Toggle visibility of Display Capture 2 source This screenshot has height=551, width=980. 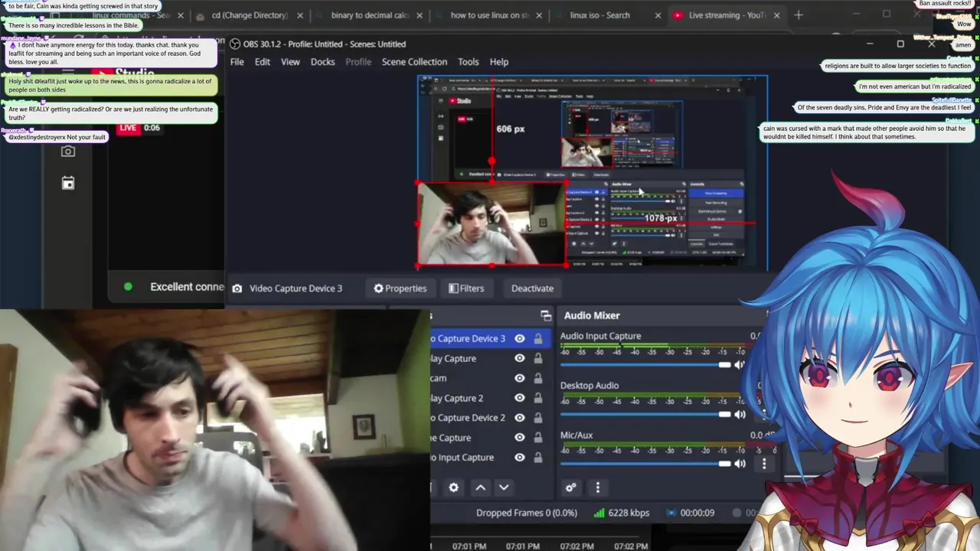(x=520, y=398)
